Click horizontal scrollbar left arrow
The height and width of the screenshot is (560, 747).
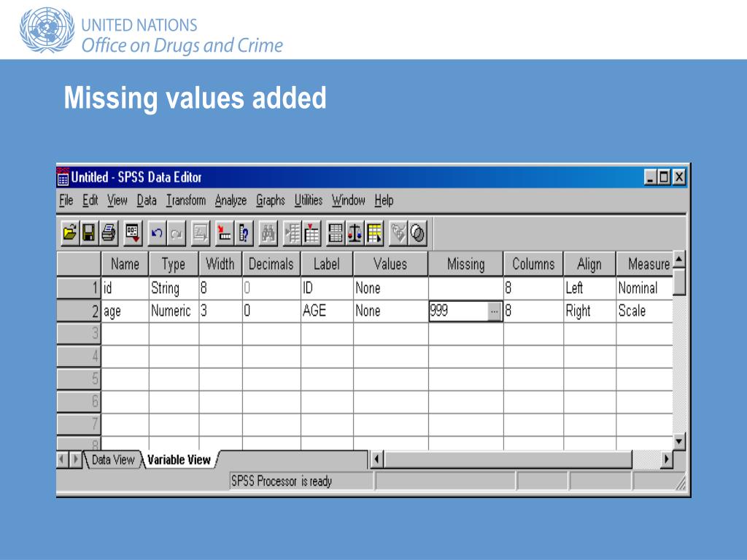pyautogui.click(x=377, y=459)
